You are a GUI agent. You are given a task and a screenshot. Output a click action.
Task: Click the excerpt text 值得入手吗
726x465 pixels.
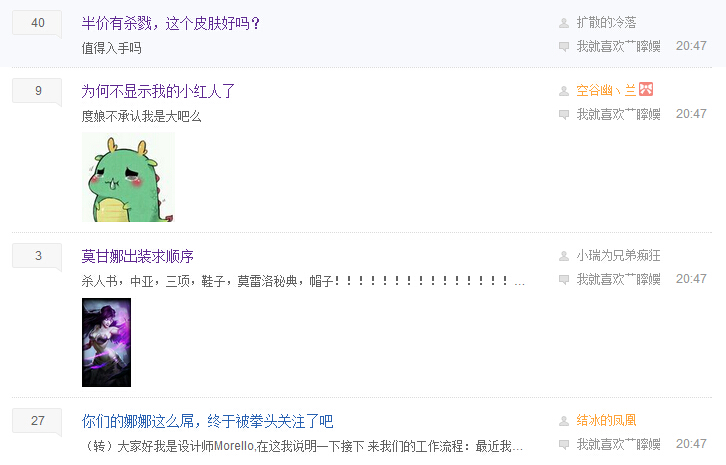point(112,48)
